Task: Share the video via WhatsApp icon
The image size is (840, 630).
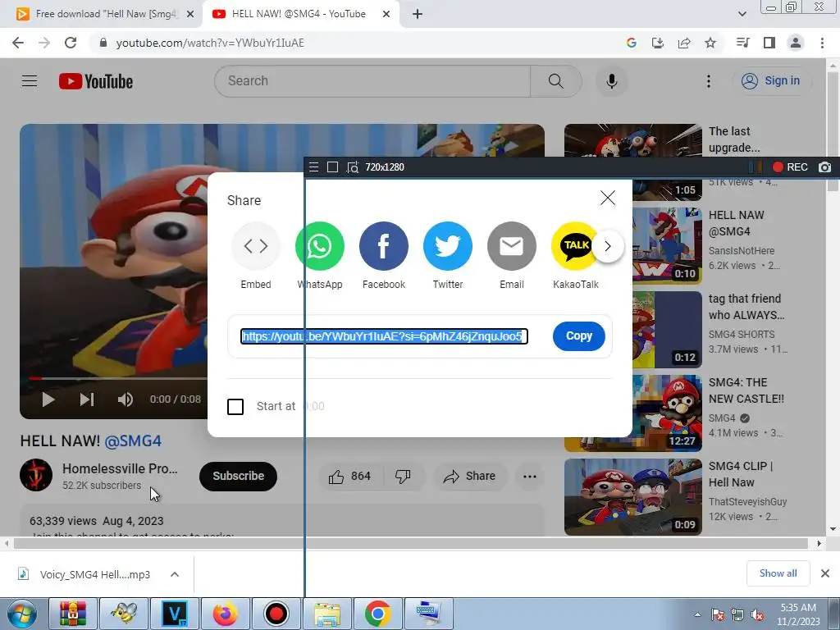Action: pyautogui.click(x=320, y=246)
